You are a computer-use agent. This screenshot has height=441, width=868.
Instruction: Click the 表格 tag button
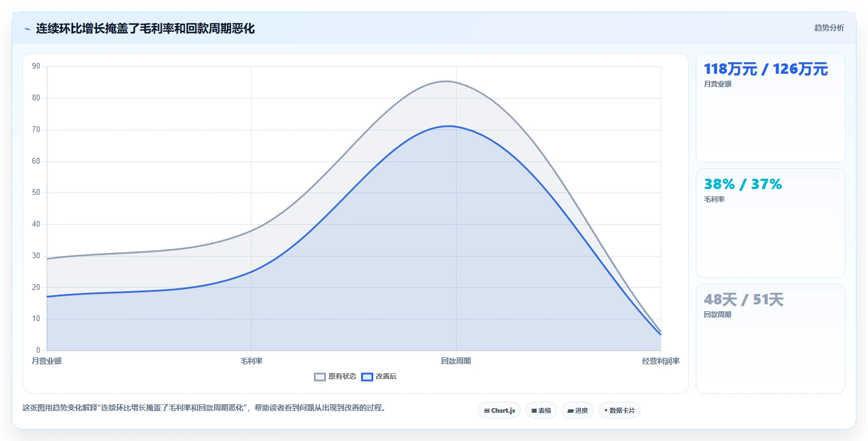(x=541, y=410)
